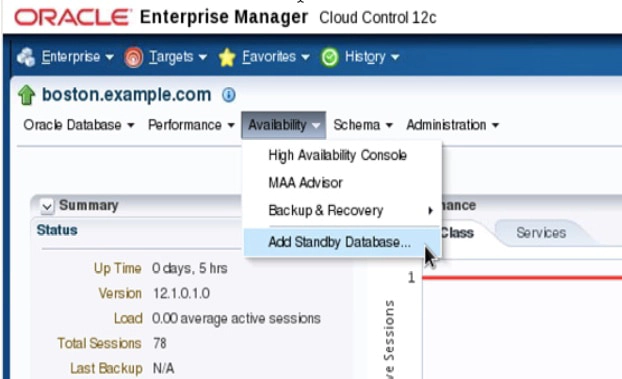Viewport: 622px width, 379px height.
Task: Click the ORACLE logo
Action: click(x=73, y=17)
